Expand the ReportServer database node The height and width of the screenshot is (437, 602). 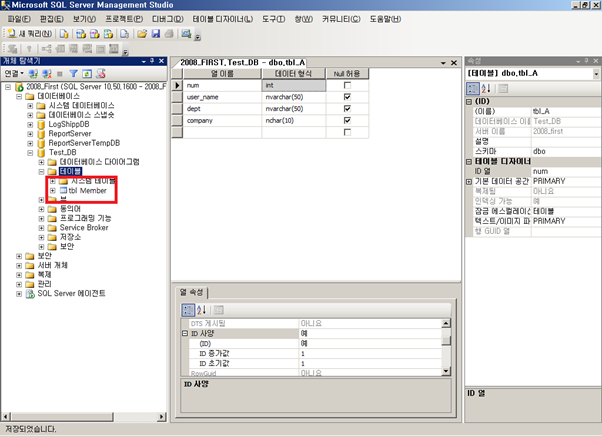(x=30, y=134)
